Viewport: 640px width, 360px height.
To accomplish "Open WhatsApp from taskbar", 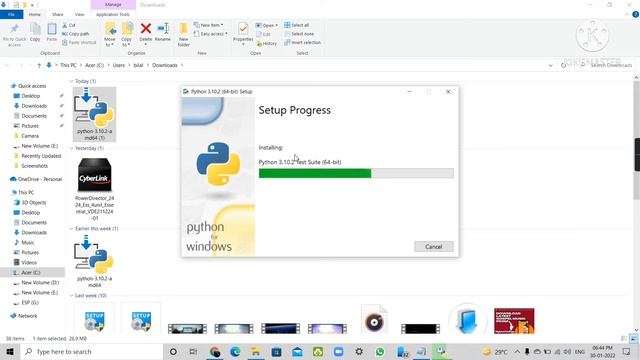I will pyautogui.click(x=380, y=351).
